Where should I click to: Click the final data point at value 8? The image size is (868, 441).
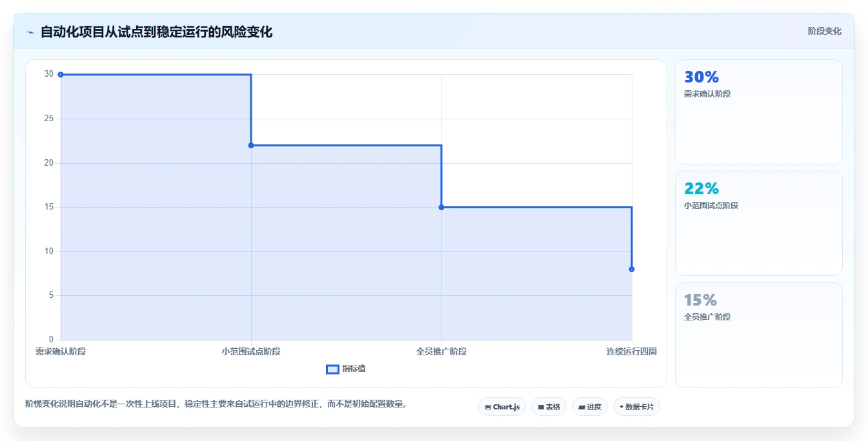point(632,269)
